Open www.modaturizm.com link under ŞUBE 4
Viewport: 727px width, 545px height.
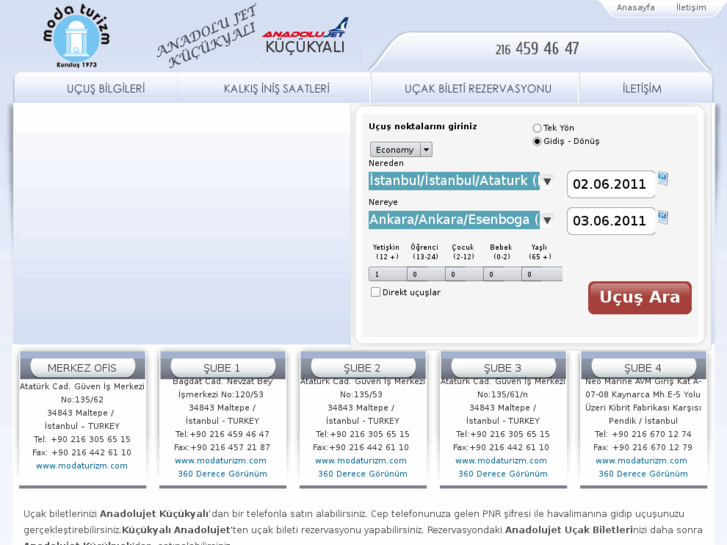pyautogui.click(x=641, y=461)
